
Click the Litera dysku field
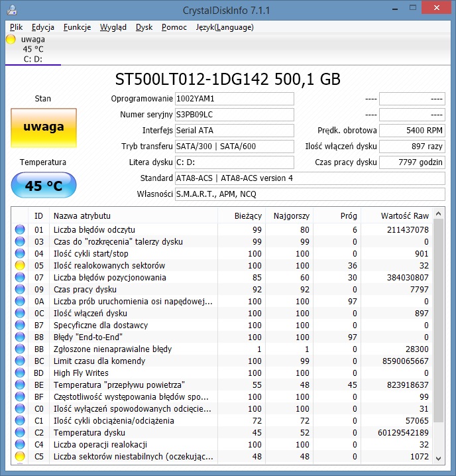pyautogui.click(x=235, y=162)
